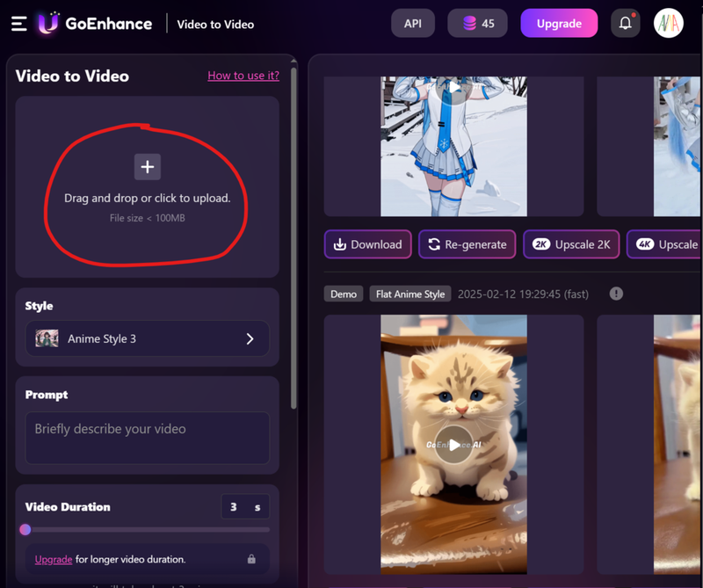
Task: Check the 45 credits balance
Action: [x=477, y=24]
